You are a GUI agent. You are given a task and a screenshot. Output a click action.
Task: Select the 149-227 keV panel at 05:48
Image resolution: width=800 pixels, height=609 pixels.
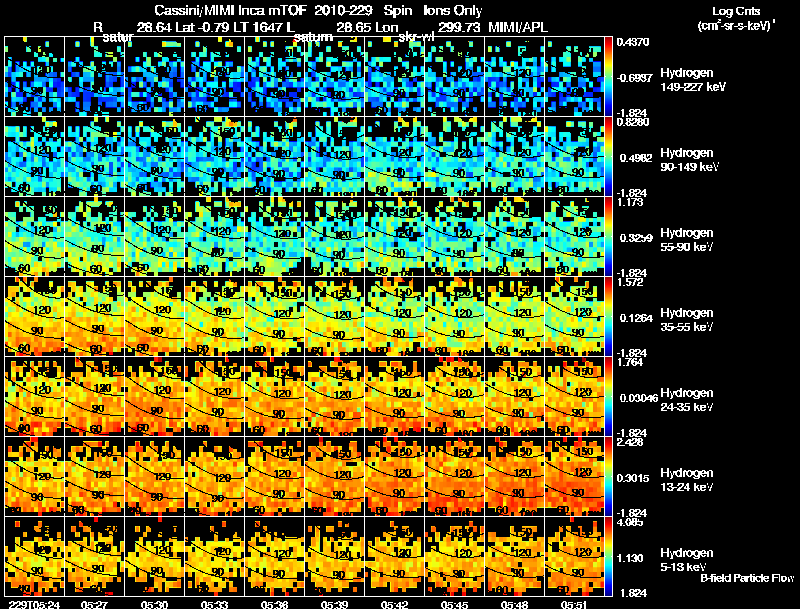pyautogui.click(x=514, y=77)
